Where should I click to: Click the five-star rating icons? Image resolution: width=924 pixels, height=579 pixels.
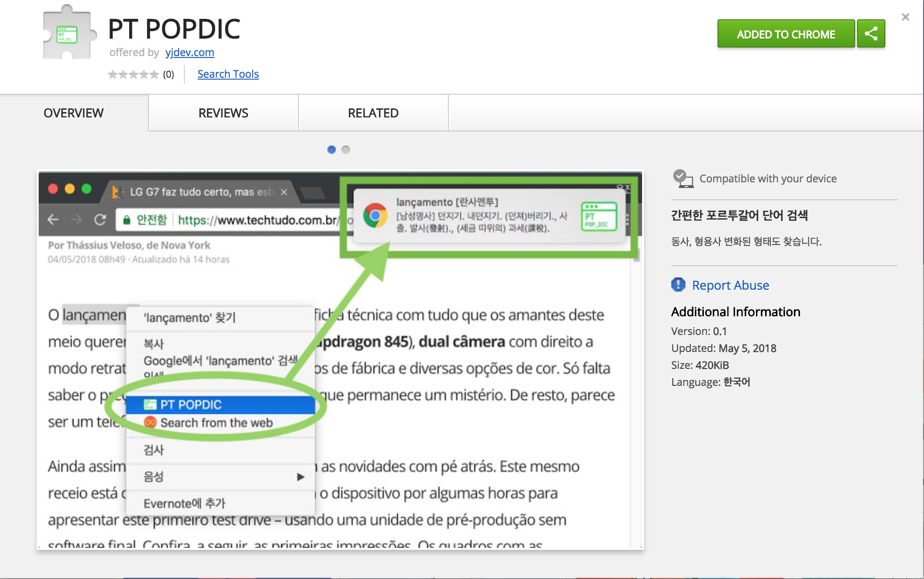pyautogui.click(x=133, y=74)
